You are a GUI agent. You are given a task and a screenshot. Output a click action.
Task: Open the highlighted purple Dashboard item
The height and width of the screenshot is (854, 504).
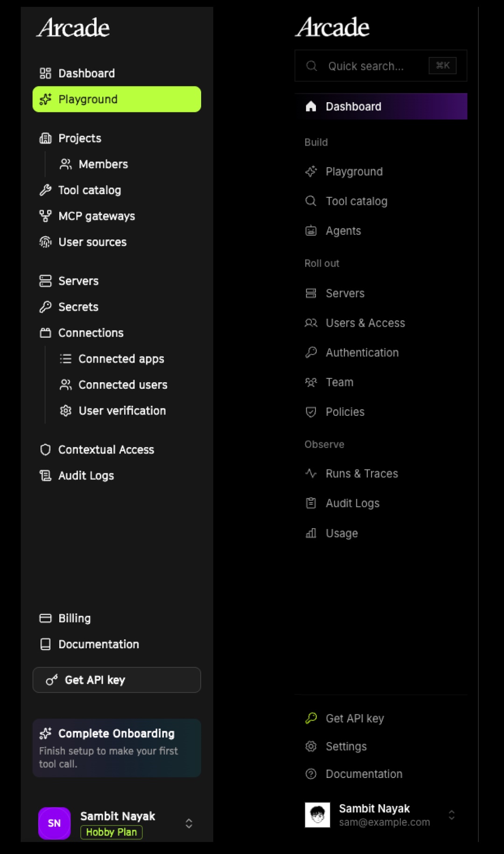point(381,106)
